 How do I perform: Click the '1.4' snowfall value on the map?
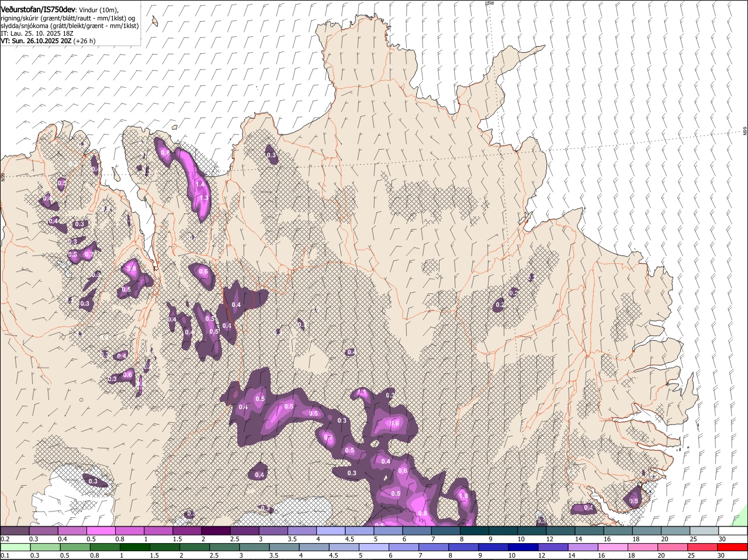[x=200, y=184]
